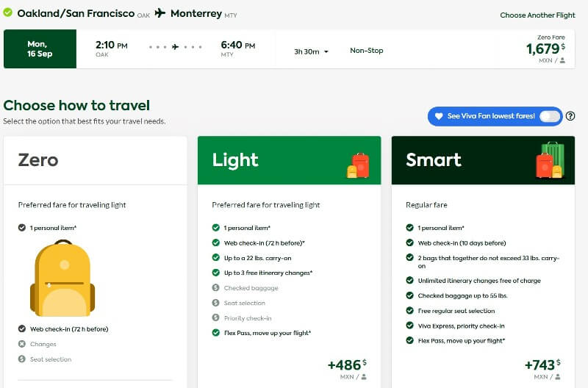Click dollar icon beside Light Seat selection
Screen dimensions: 588x388
pyautogui.click(x=215, y=303)
